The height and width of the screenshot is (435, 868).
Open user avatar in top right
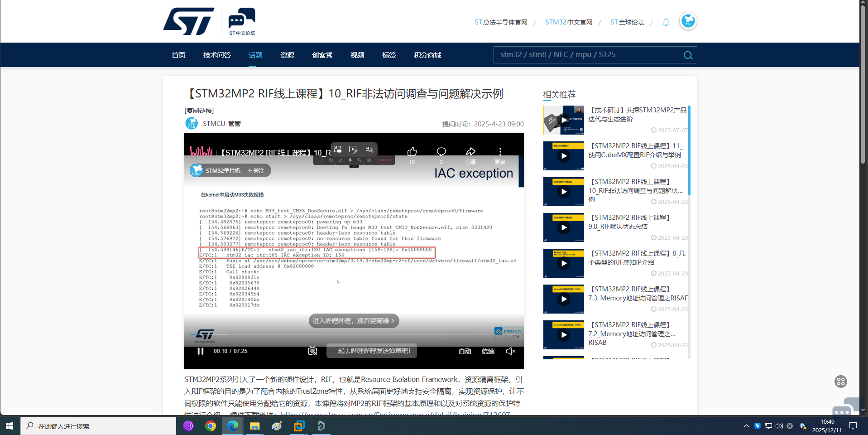(x=688, y=21)
